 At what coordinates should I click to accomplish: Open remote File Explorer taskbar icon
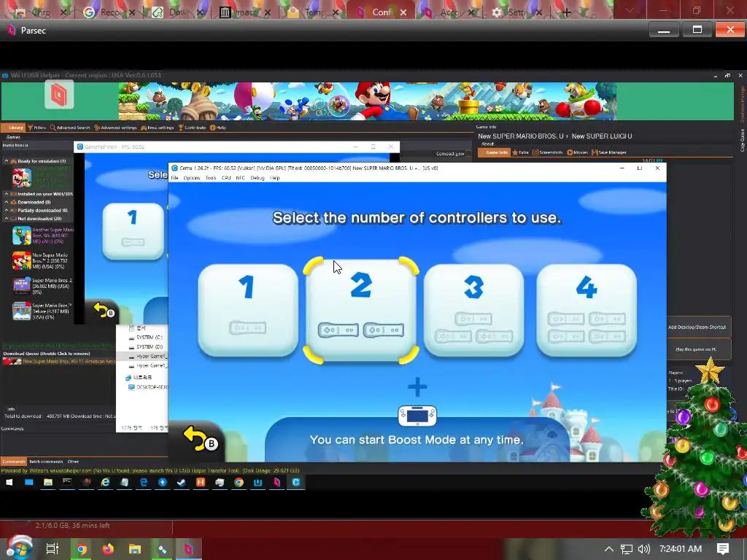(x=48, y=483)
